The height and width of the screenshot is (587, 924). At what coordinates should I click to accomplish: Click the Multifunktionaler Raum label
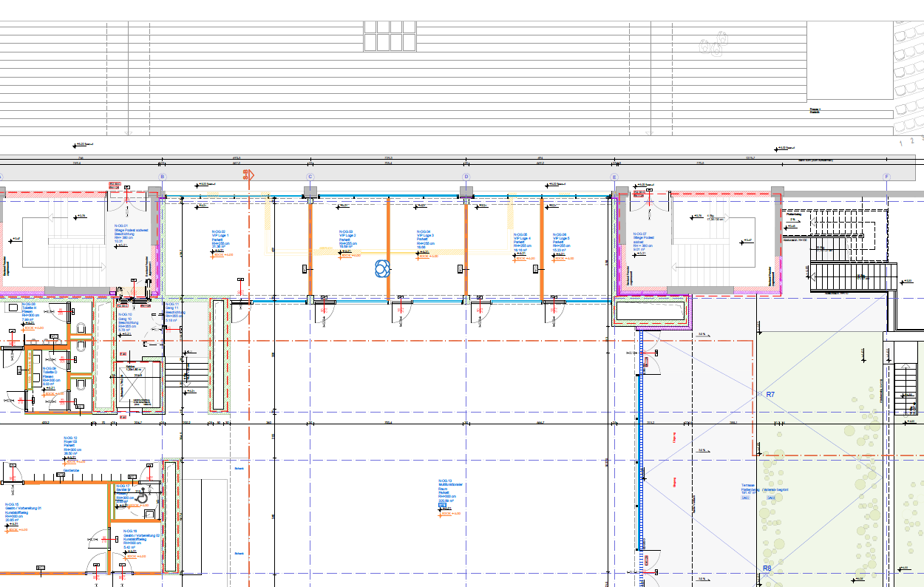[x=449, y=486]
